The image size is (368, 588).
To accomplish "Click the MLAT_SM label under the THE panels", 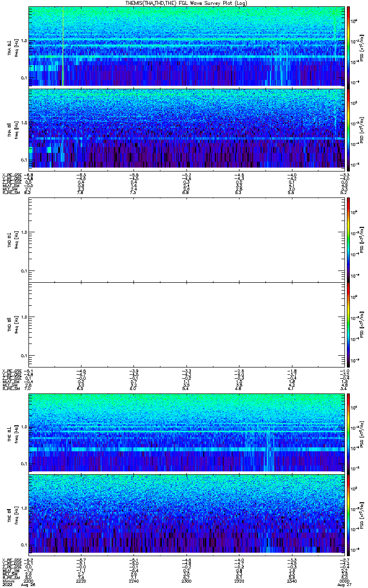I will point(11,571).
